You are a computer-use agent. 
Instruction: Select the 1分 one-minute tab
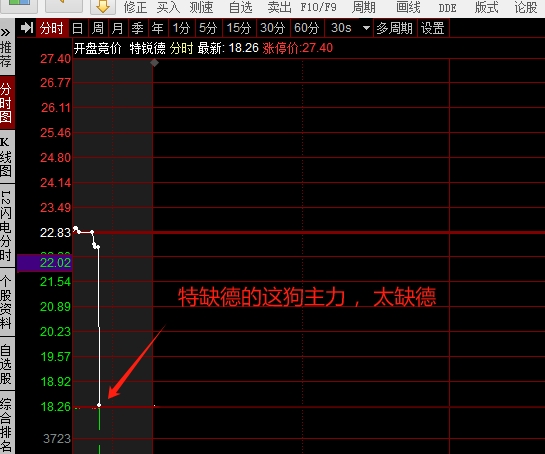coord(181,28)
